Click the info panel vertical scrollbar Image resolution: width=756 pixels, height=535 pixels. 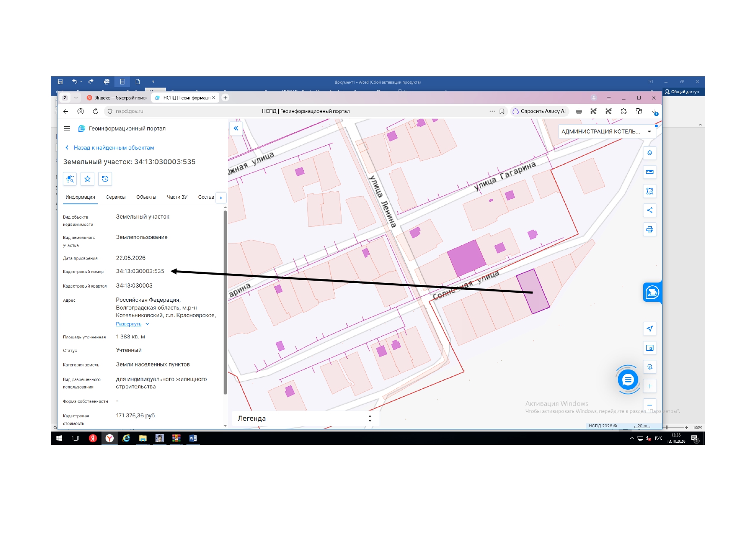pyautogui.click(x=225, y=302)
